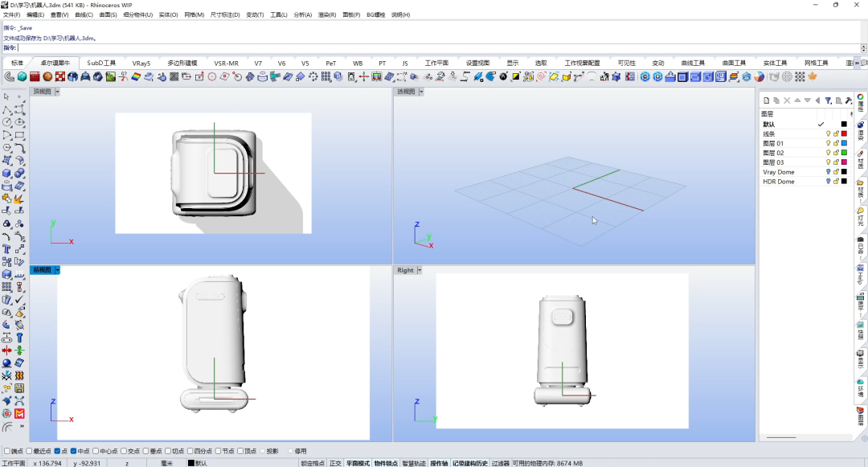Click the green color swatch of 图层 02
This screenshot has width=868, height=467.
tap(844, 153)
